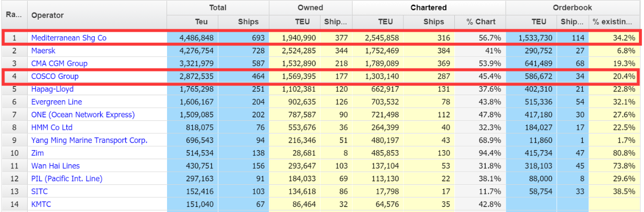
Task: Select orderbook TEU cell 88,000
Action: pyautogui.click(x=531, y=179)
